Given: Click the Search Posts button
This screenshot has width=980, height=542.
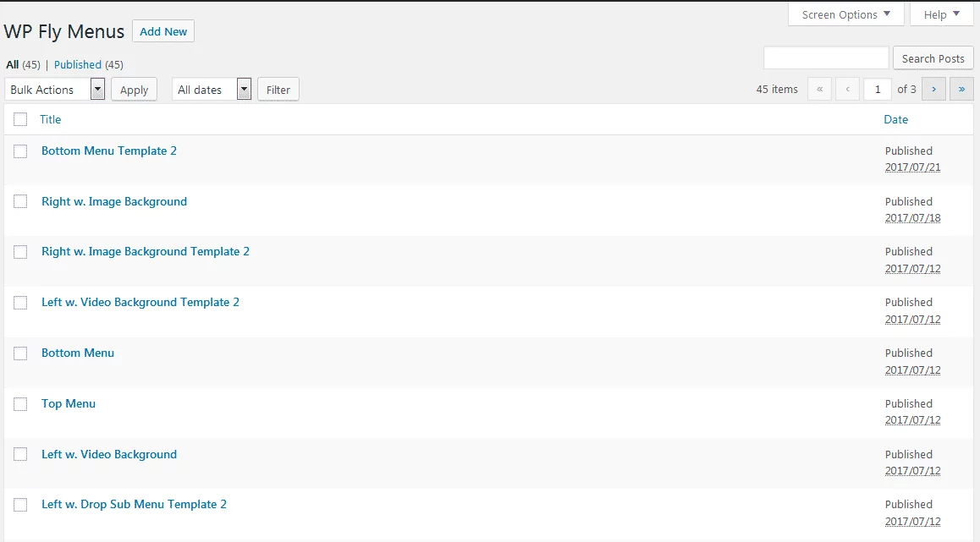Looking at the screenshot, I should (x=933, y=57).
